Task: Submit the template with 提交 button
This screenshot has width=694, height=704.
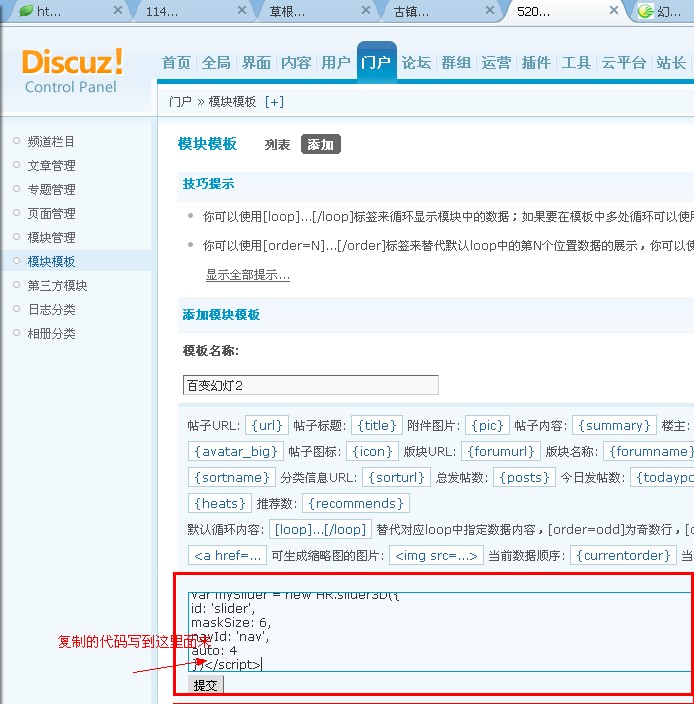Action: (x=206, y=685)
